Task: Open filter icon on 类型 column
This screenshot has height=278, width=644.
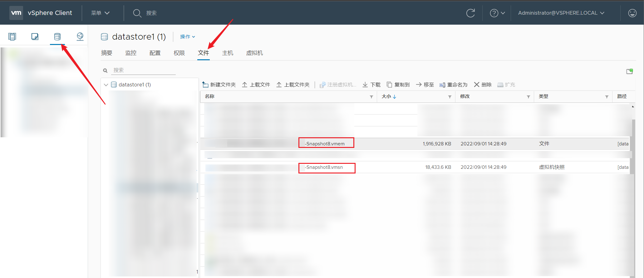Action: coord(607,97)
